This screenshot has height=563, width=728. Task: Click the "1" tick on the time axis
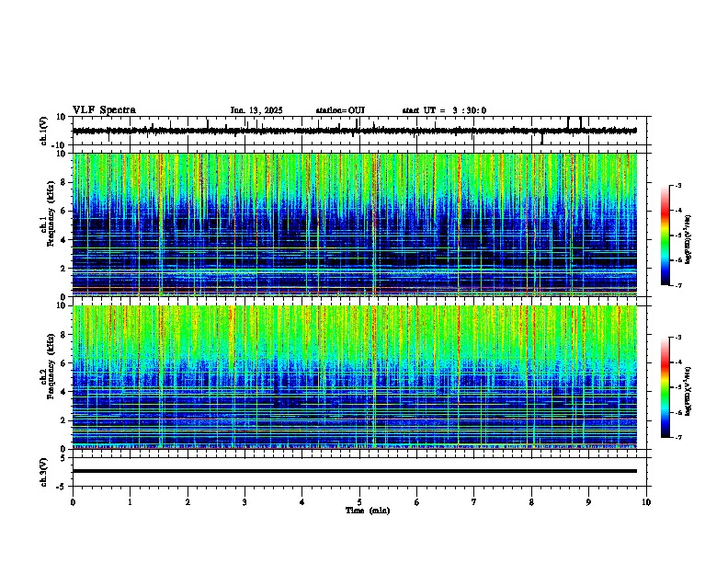(x=130, y=502)
